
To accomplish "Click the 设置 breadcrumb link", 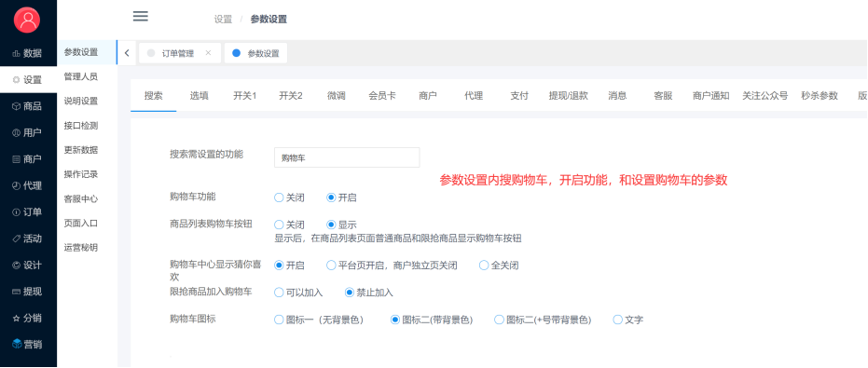I will (x=223, y=20).
